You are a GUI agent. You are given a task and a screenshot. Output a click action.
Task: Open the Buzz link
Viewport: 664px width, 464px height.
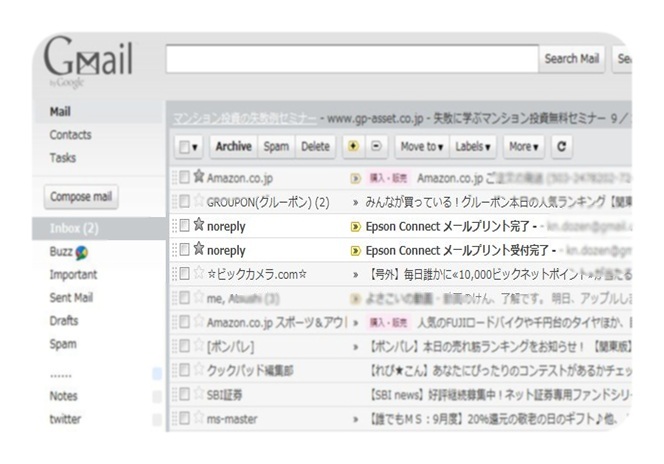(x=61, y=251)
